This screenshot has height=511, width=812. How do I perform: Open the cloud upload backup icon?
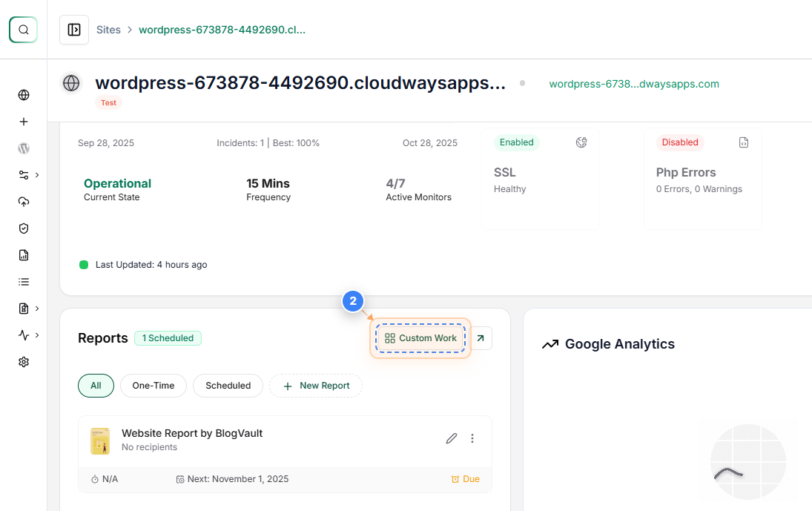pos(23,202)
